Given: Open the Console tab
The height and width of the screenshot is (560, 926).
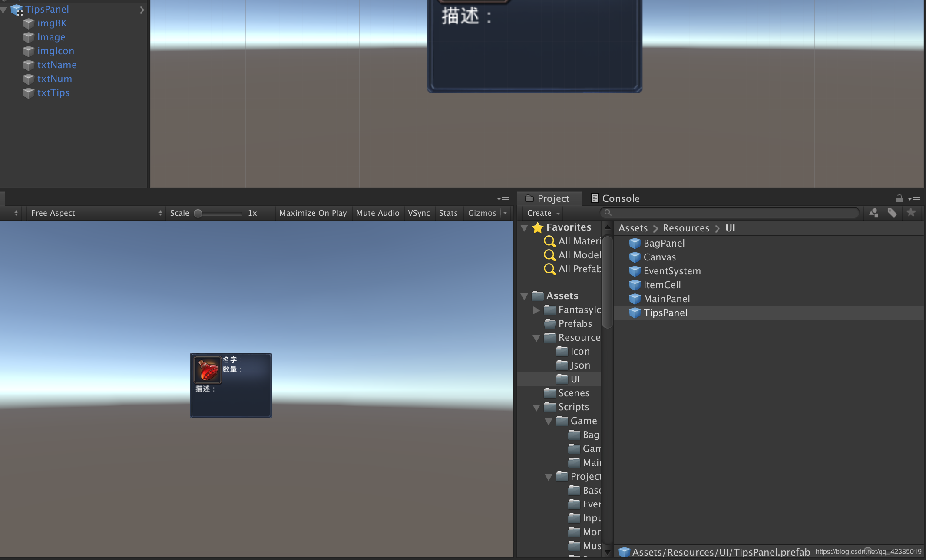Looking at the screenshot, I should pos(615,198).
